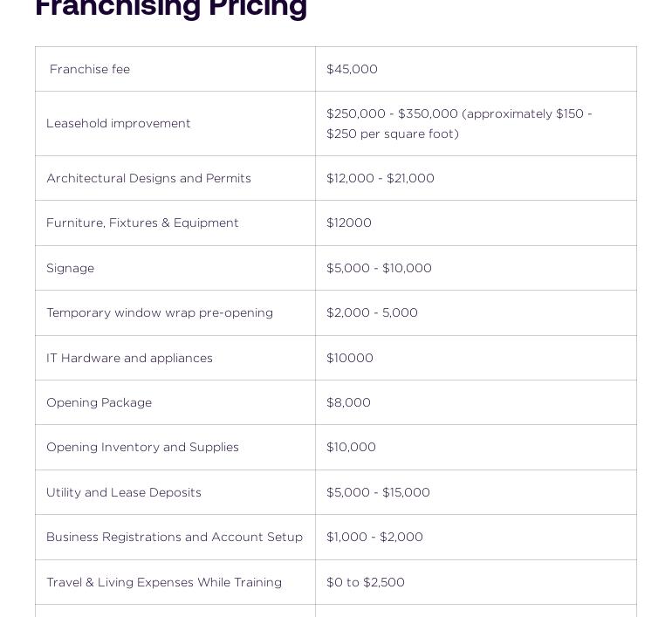Click the Signage row label
The image size is (672, 617).
(x=70, y=268)
